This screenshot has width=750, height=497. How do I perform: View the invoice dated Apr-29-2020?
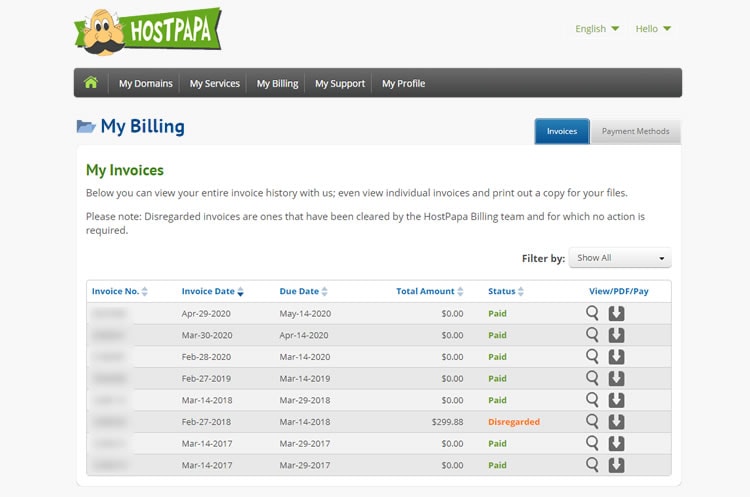pyautogui.click(x=592, y=313)
